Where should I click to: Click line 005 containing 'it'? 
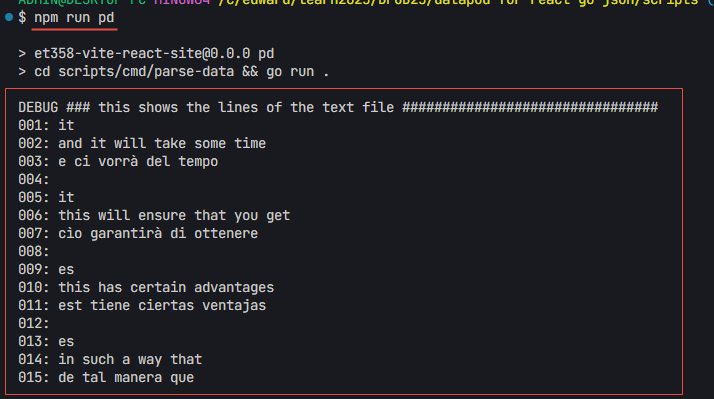(x=46, y=197)
